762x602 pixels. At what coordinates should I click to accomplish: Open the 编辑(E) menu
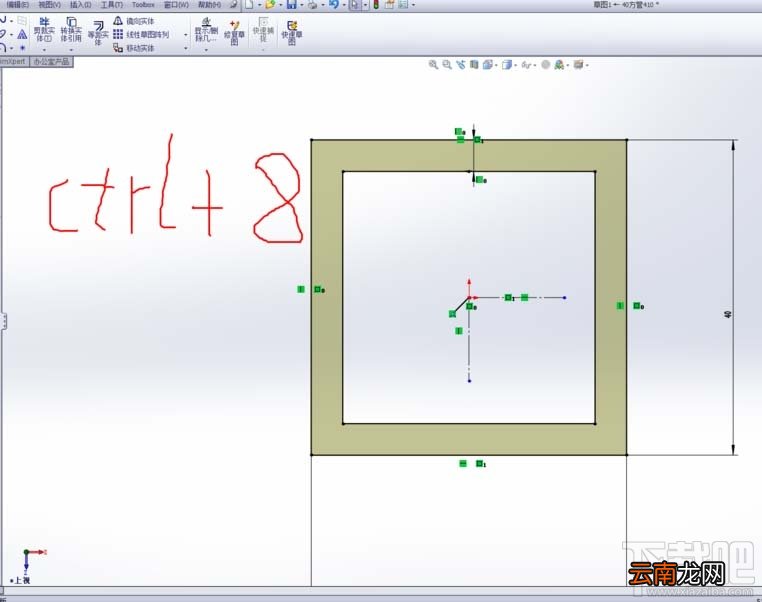pyautogui.click(x=17, y=4)
